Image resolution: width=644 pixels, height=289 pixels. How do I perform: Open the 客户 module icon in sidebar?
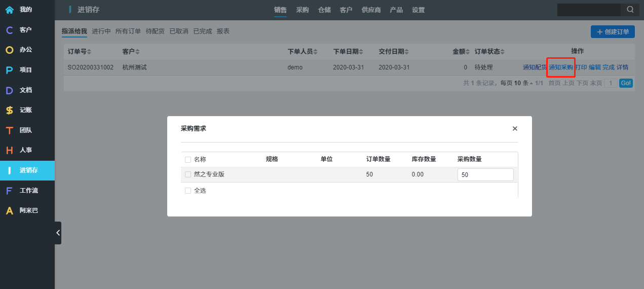click(9, 30)
